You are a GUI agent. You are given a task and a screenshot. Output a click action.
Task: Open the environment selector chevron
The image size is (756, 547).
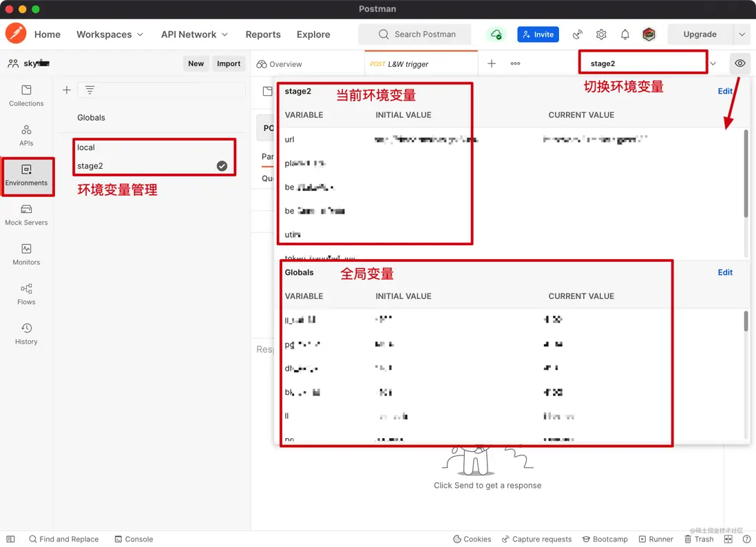click(x=713, y=63)
